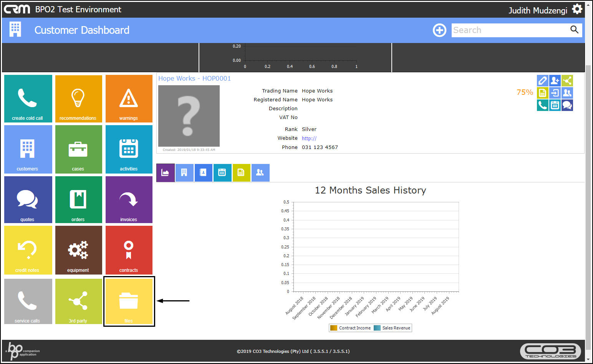593x364 pixels.
Task: Click the Hope Works - HOP0001 title link
Action: pos(195,78)
